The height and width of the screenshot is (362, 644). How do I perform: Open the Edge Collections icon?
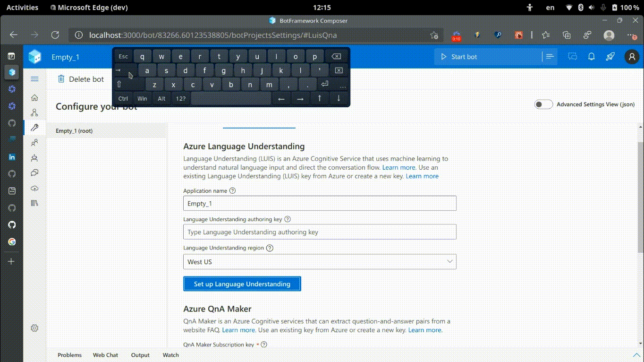pyautogui.click(x=567, y=35)
